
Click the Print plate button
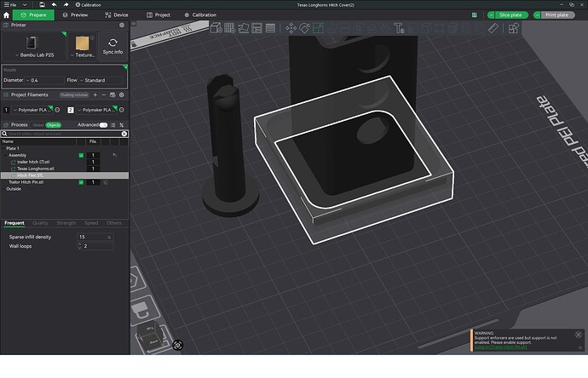(557, 15)
